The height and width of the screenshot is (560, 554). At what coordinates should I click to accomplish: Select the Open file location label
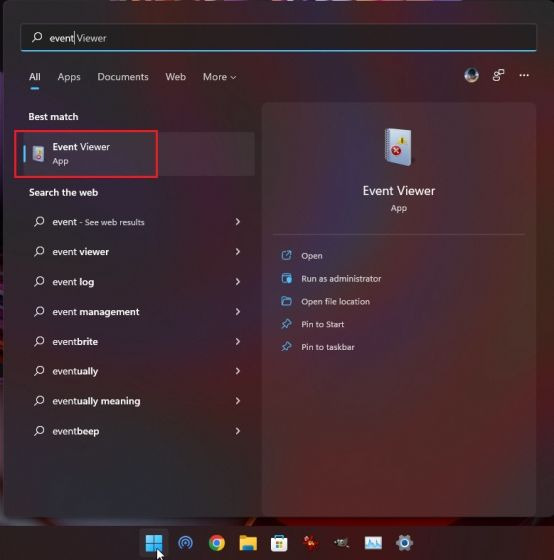(x=335, y=301)
